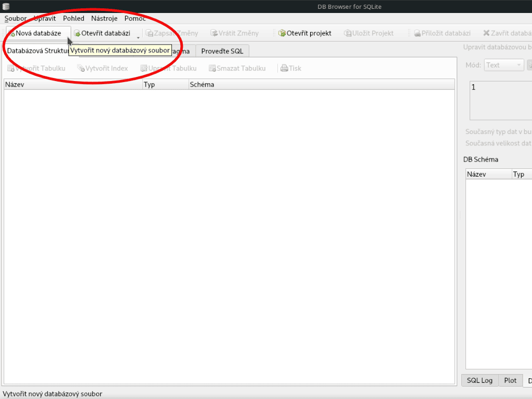Viewport: 532px width, 399px height.
Task: Open the Mód Text dropdown
Action: (x=504, y=65)
